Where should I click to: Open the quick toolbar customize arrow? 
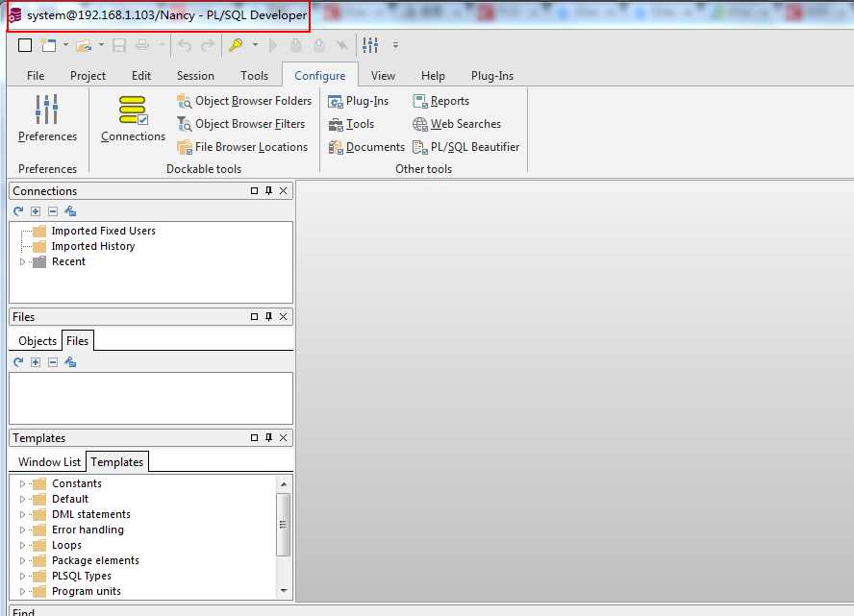[396, 45]
